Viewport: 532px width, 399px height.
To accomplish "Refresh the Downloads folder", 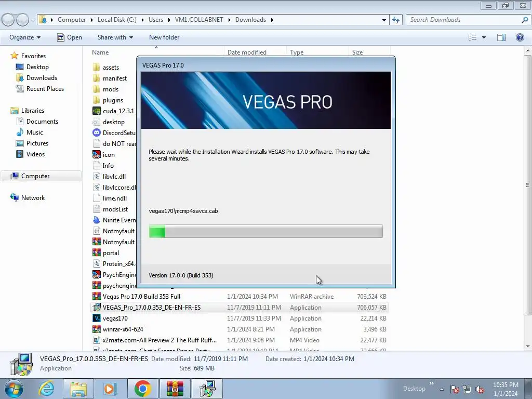I will pos(396,20).
